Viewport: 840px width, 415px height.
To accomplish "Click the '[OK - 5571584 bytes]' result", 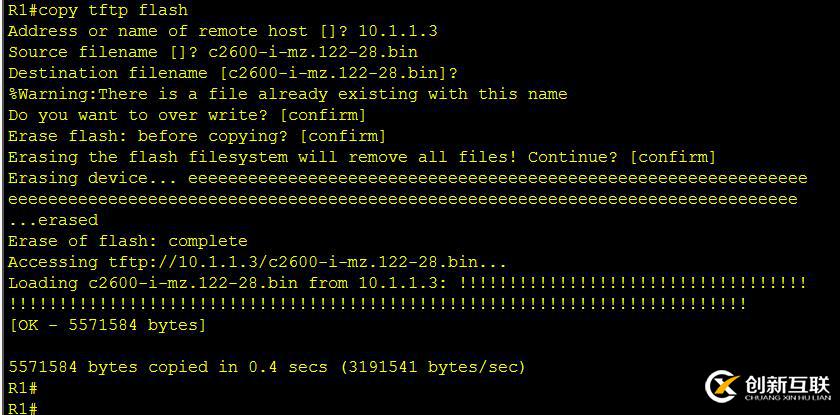I will (x=107, y=325).
